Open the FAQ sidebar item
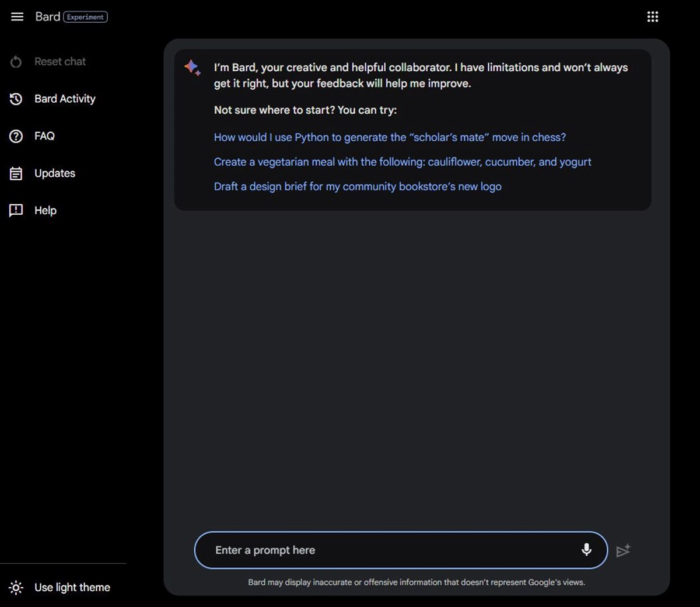 (44, 136)
